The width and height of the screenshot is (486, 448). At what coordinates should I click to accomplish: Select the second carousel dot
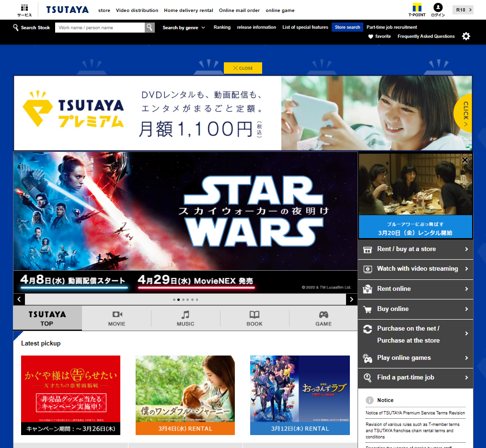point(178,299)
